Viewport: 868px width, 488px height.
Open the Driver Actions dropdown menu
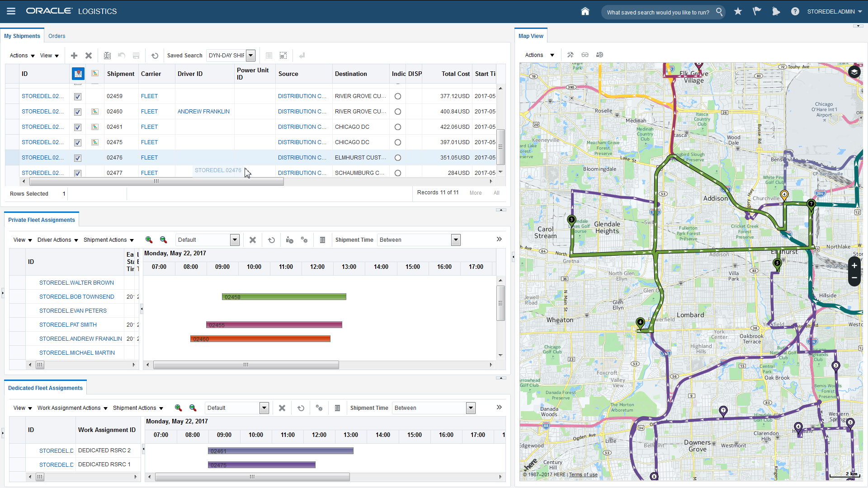(x=58, y=240)
